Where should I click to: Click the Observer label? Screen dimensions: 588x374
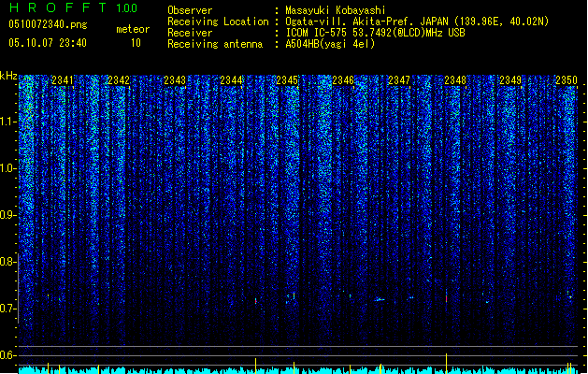click(x=190, y=10)
